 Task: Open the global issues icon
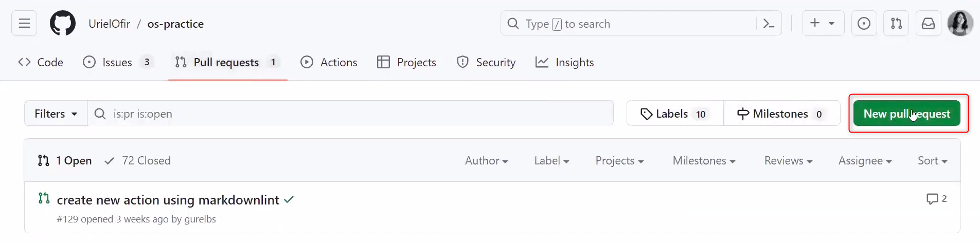click(864, 24)
